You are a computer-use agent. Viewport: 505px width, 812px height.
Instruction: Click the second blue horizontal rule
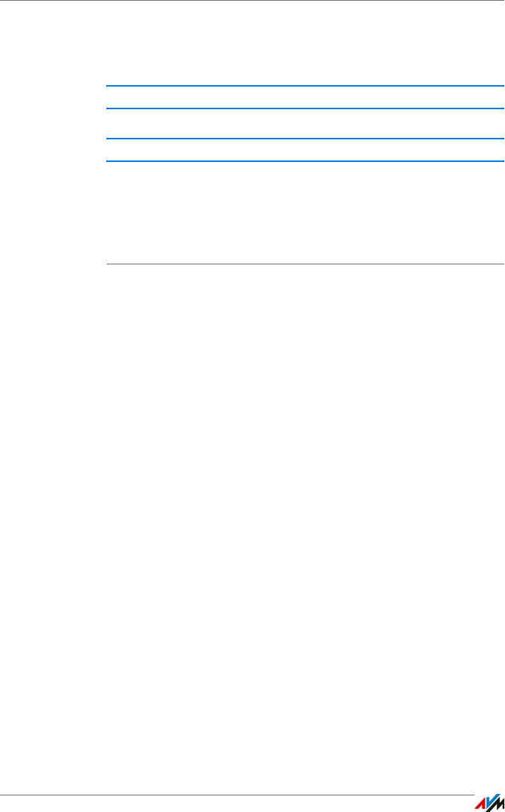(x=305, y=108)
